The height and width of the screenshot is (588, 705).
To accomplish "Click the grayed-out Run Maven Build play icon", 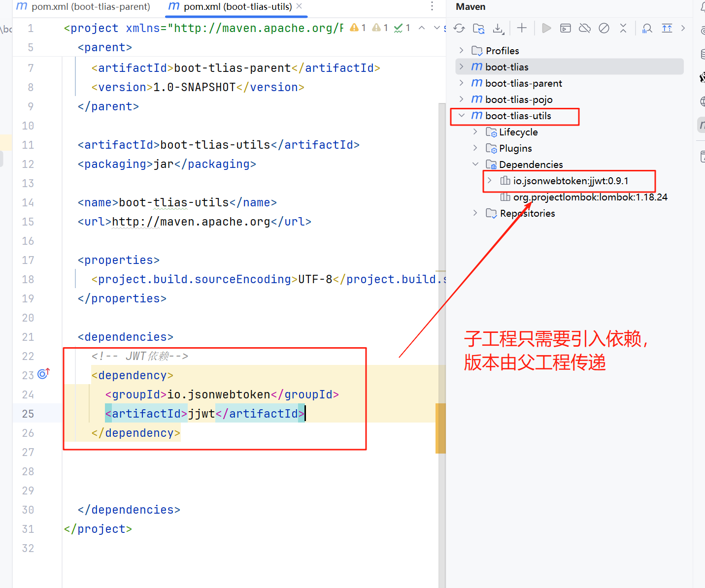I will click(x=546, y=28).
